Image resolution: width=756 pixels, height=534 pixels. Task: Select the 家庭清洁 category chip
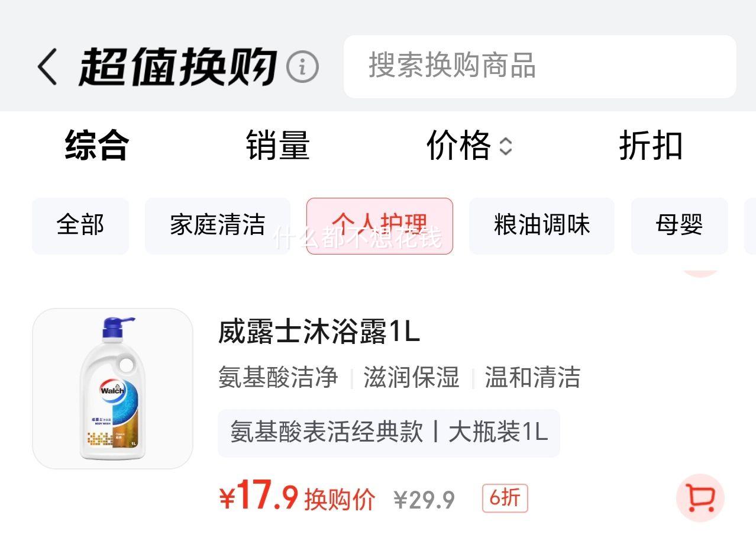(x=218, y=226)
